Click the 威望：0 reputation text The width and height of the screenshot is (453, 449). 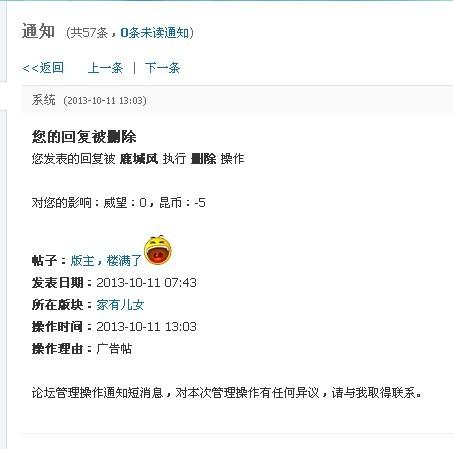[125, 202]
